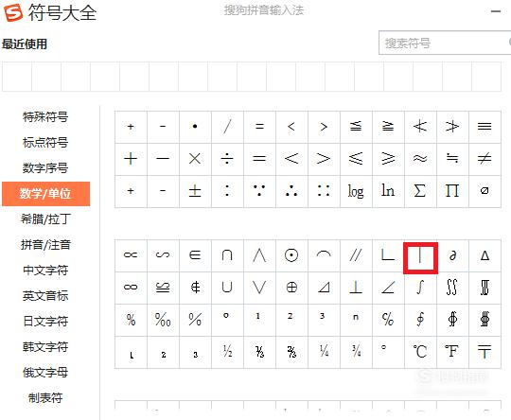Select the 英文音标 category
Screen dimensions: 511x420
pos(45,295)
